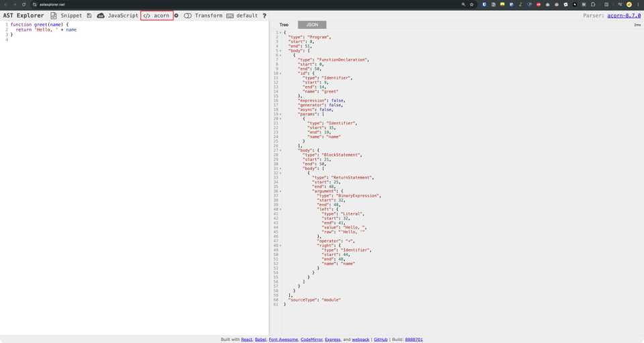Click the browser zoom magnifier icon
Screen dimensions: 644x343
click(x=464, y=5)
